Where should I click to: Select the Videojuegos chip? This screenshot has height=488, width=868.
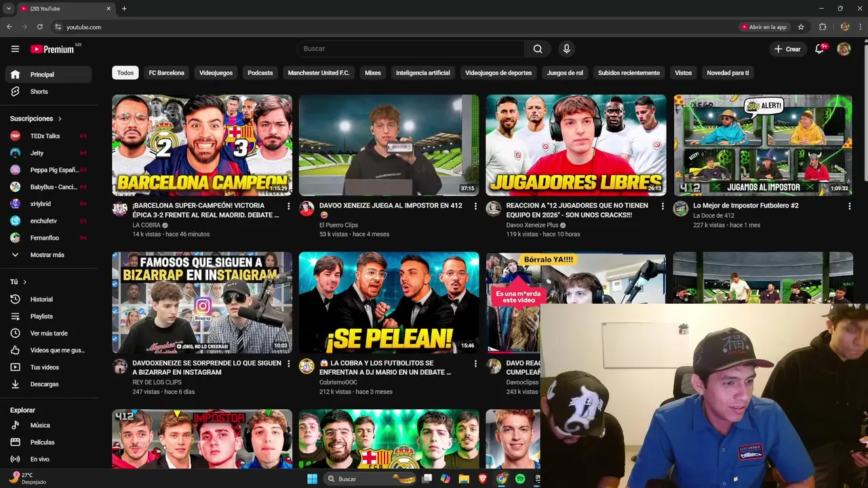pyautogui.click(x=216, y=73)
